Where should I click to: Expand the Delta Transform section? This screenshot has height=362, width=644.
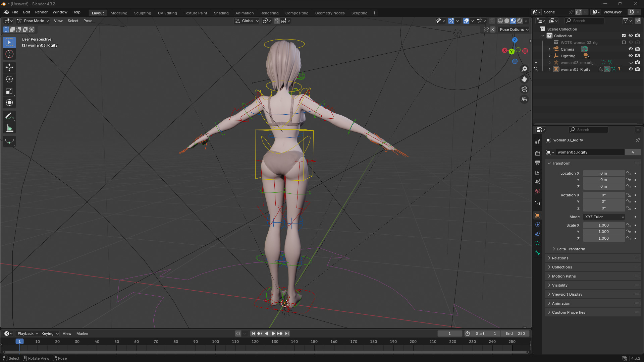[x=571, y=249]
